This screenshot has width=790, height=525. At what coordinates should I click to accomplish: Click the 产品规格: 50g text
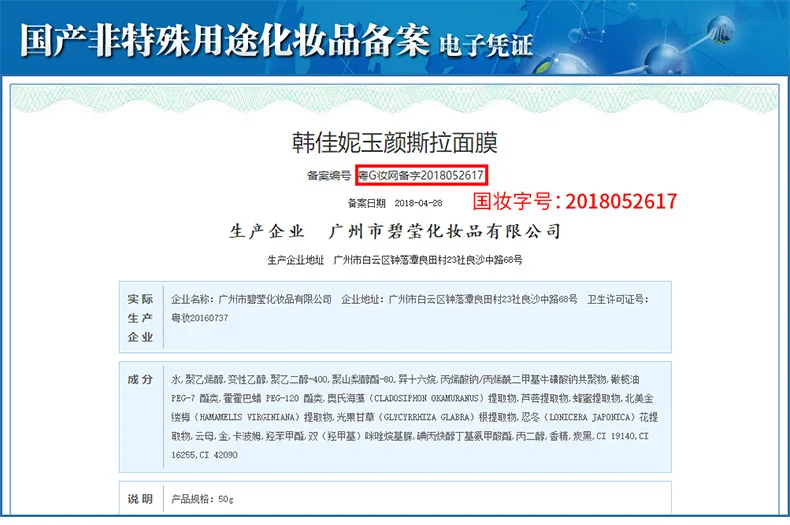click(202, 499)
